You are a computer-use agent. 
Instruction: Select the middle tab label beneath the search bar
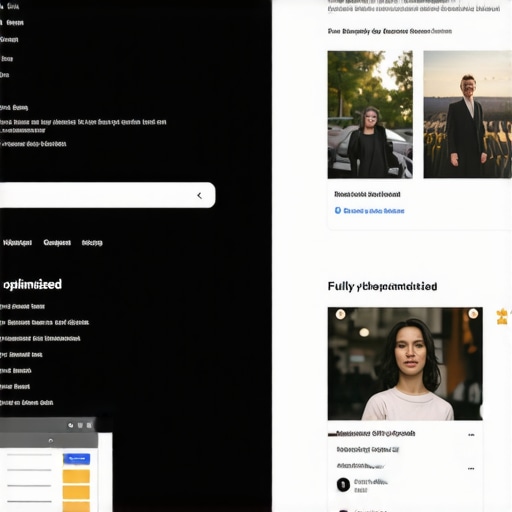[57, 243]
